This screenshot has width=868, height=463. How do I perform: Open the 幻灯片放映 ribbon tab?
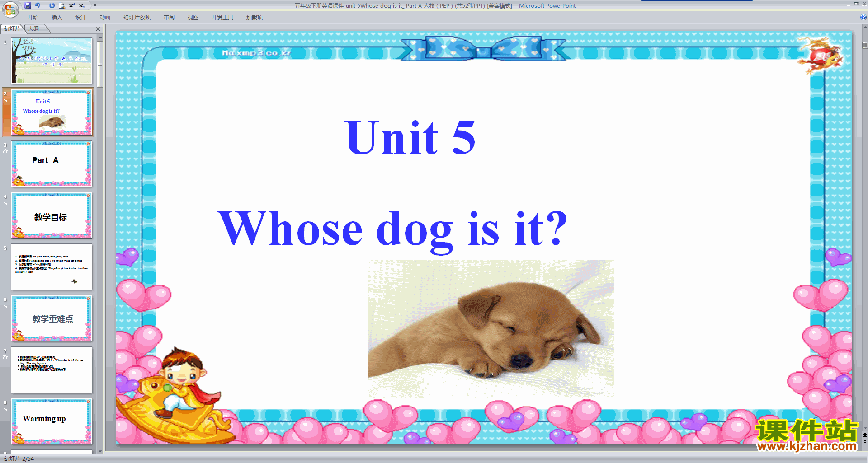point(137,18)
